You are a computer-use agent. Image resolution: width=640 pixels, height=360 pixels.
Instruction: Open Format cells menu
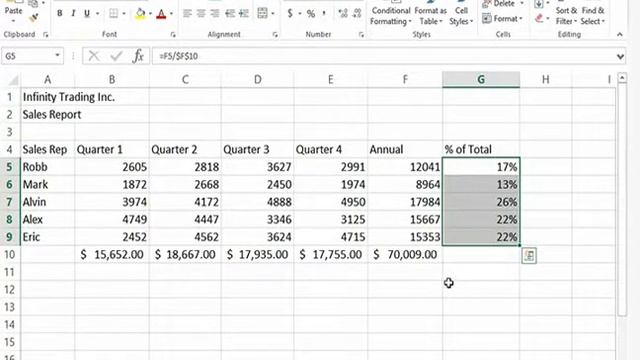pos(502,18)
